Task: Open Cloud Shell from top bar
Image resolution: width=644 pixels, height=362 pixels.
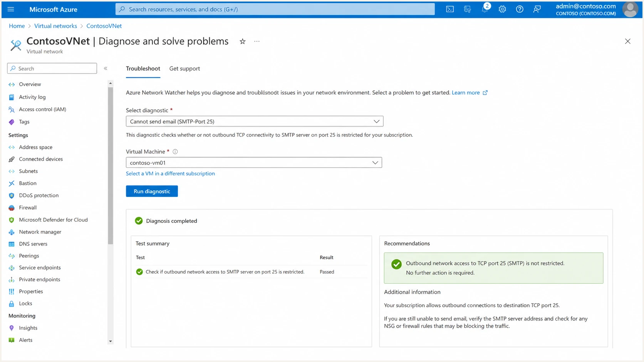Action: coord(450,9)
